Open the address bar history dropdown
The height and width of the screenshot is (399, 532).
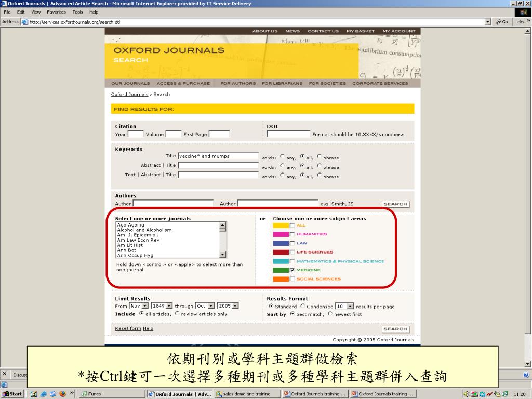point(488,22)
